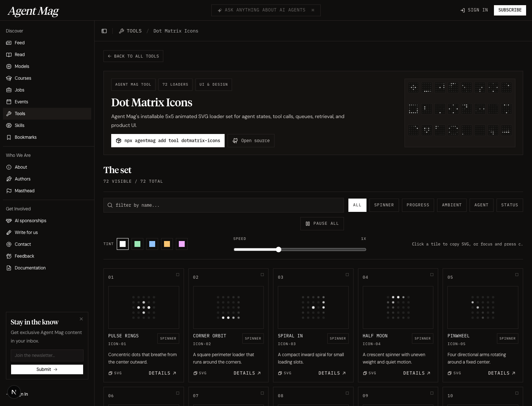This screenshot has width=532, height=406.
Task: Click the Open source GitHub button
Action: click(251, 141)
